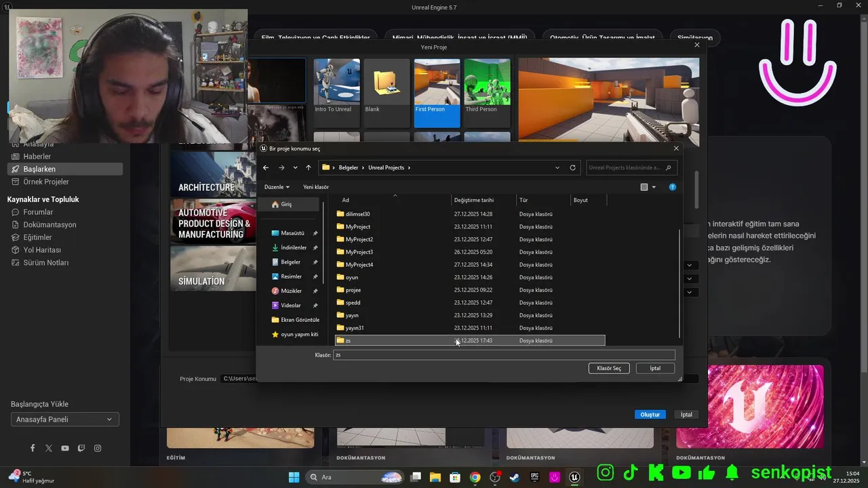Open the Instagram link in the sidebar
Image resolution: width=868 pixels, height=488 pixels.
coord(98,448)
